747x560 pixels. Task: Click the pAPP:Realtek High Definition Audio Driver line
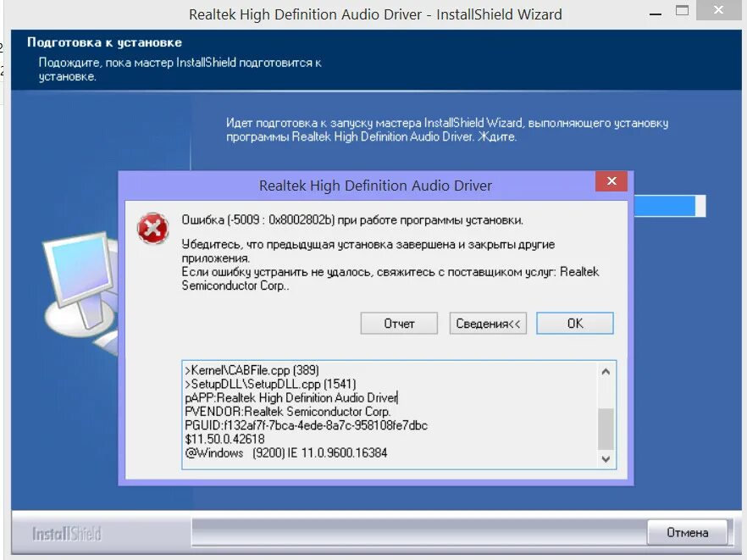pos(291,397)
